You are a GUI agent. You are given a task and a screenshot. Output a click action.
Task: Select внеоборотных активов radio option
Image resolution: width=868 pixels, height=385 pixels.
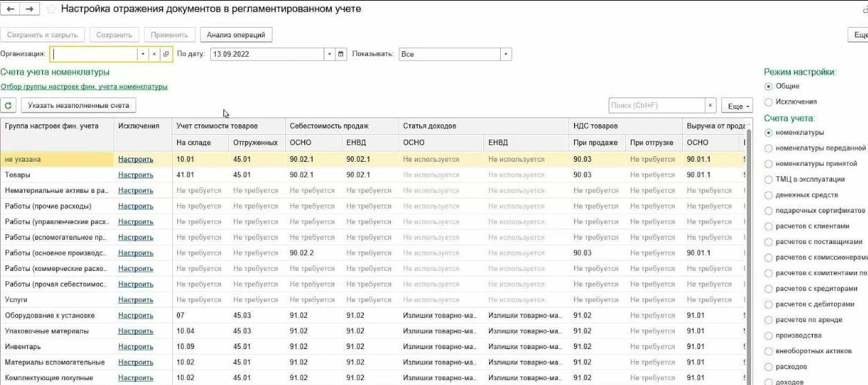tap(768, 351)
